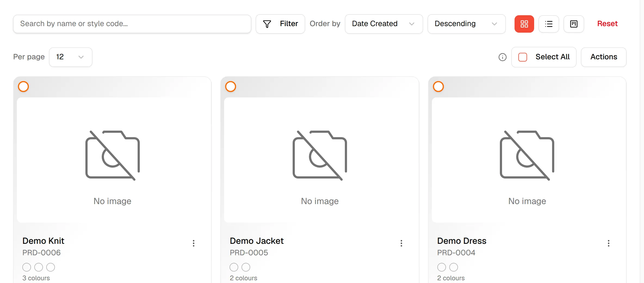Click the Demo Dress product title
Image resolution: width=644 pixels, height=283 pixels.
[462, 241]
